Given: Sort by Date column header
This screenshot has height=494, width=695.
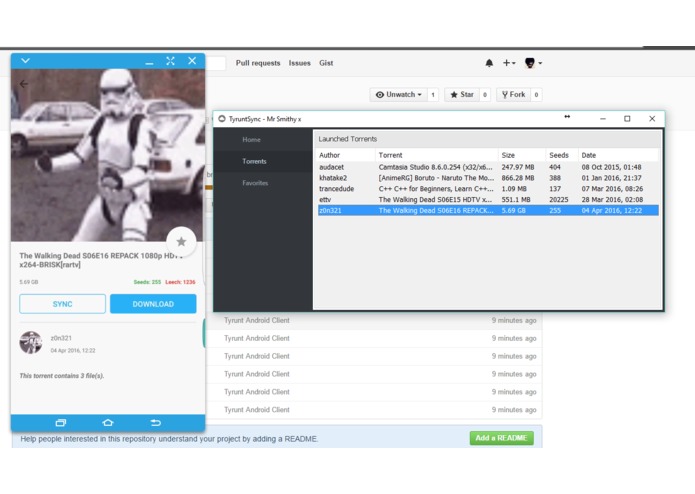Looking at the screenshot, I should pos(618,155).
